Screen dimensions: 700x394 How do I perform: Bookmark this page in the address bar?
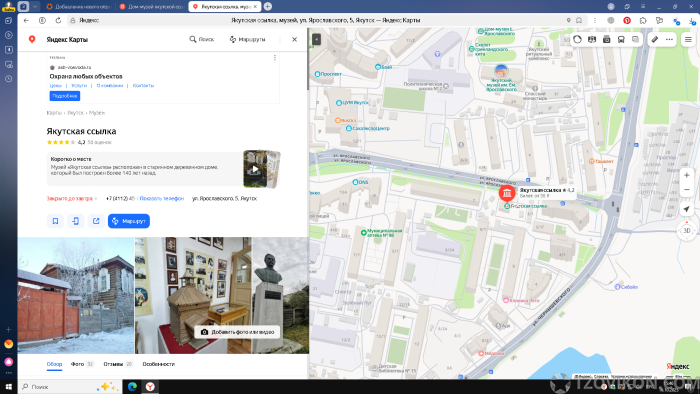pos(579,20)
